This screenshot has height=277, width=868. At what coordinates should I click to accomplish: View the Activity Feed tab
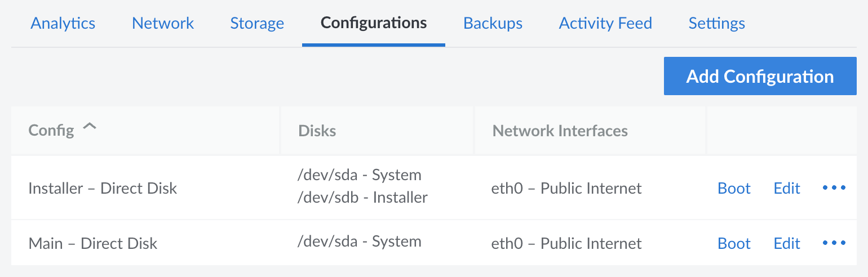tap(605, 23)
